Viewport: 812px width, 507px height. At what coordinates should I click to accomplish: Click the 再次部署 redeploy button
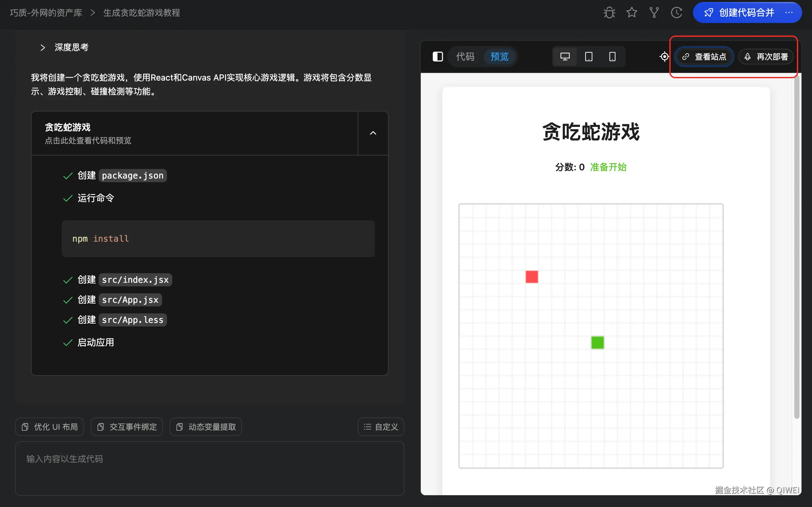[766, 57]
